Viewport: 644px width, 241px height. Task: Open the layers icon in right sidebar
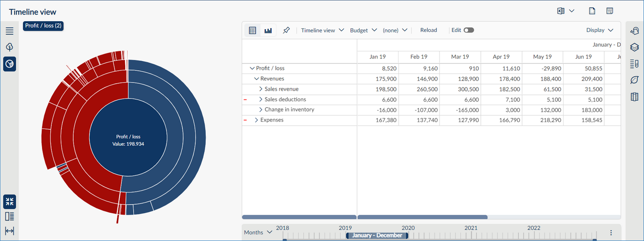coord(634,47)
